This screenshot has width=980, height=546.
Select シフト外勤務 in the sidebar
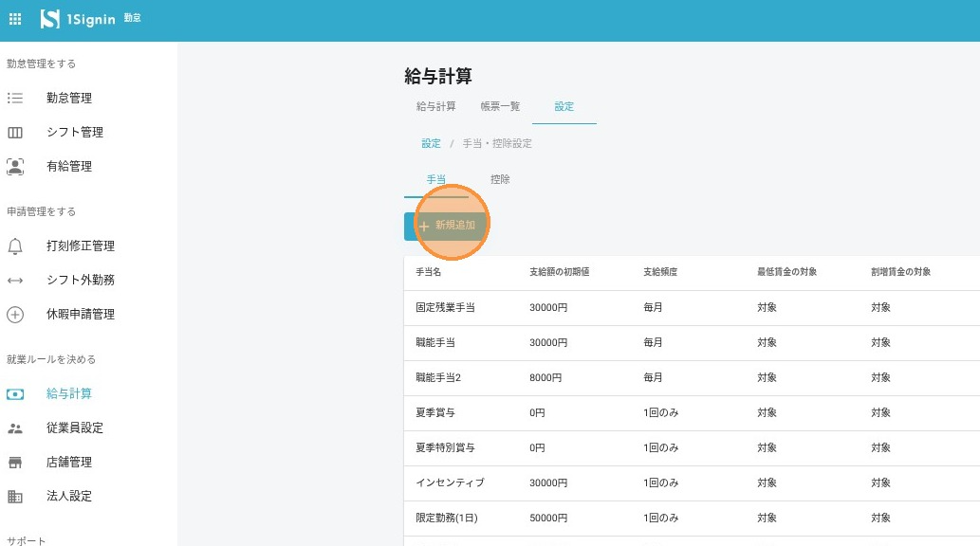81,280
